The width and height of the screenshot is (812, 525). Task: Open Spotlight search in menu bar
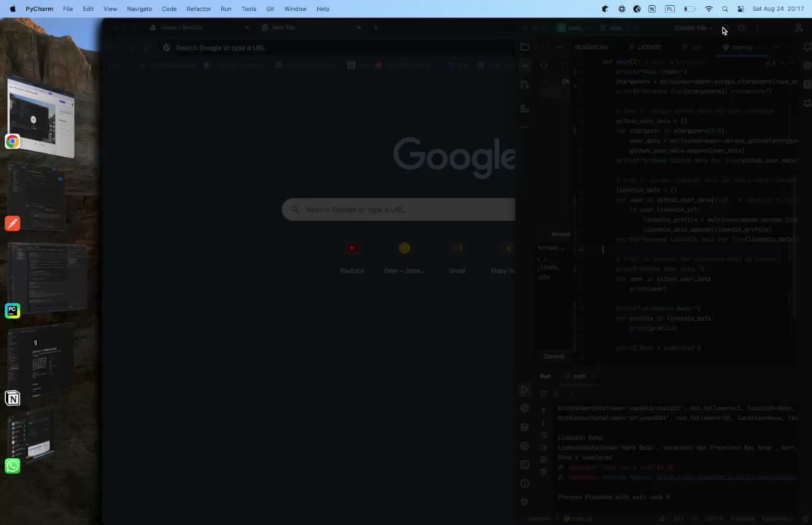click(x=725, y=9)
